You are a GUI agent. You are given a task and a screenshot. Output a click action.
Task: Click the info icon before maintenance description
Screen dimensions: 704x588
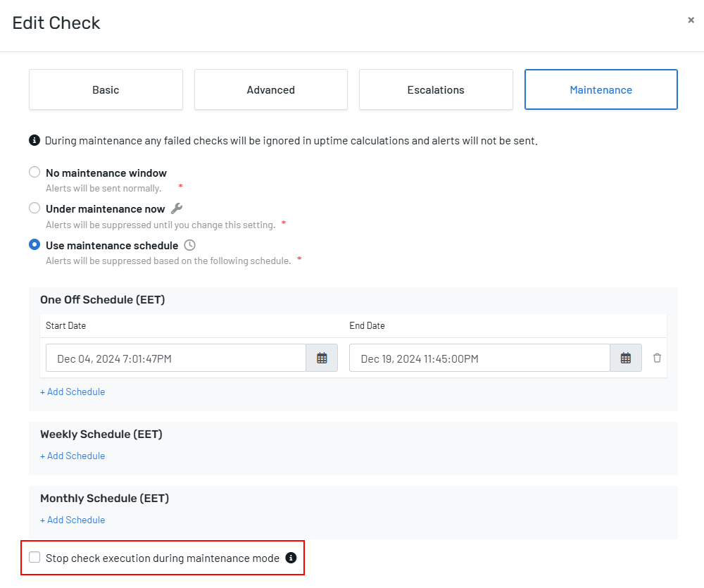coord(34,140)
